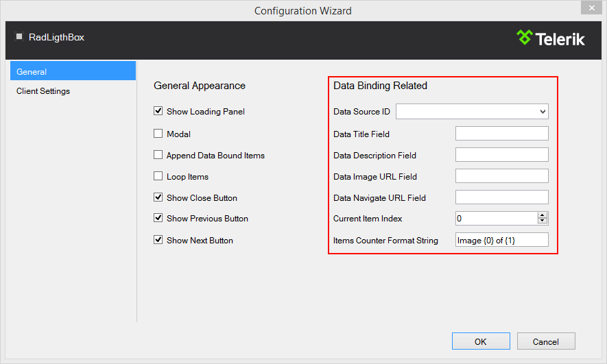Increase Current Item Index with up arrow
The height and width of the screenshot is (364, 607).
click(x=543, y=215)
